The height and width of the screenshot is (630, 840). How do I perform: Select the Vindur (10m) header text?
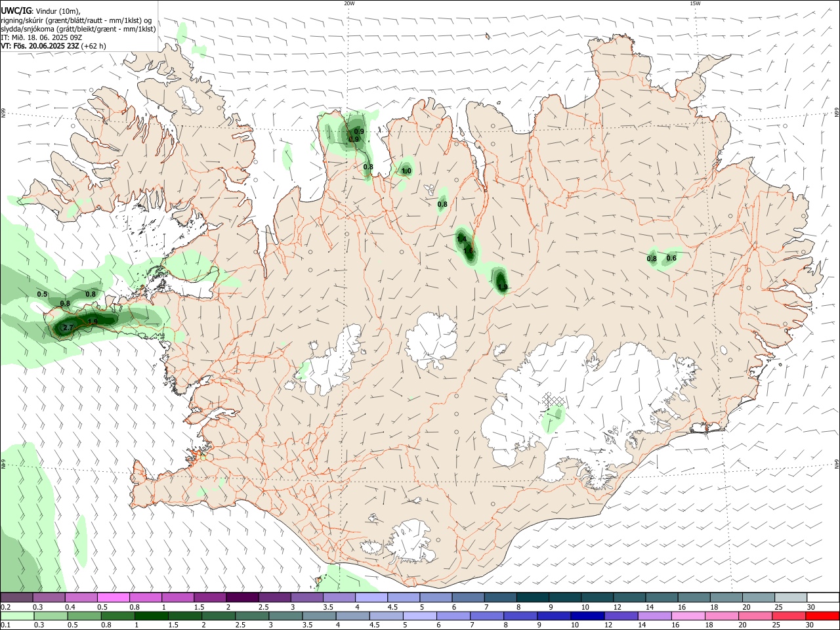coord(58,10)
